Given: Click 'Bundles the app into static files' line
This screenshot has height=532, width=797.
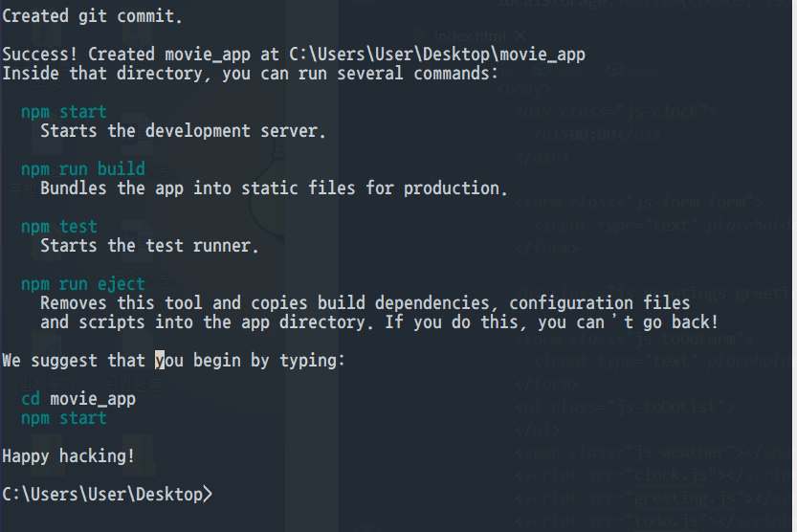Looking at the screenshot, I should point(274,188).
